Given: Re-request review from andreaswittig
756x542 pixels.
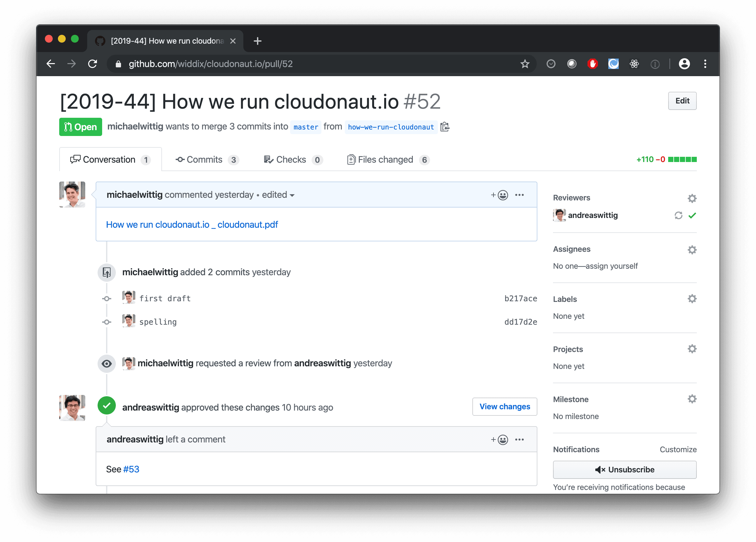Looking at the screenshot, I should pyautogui.click(x=678, y=215).
